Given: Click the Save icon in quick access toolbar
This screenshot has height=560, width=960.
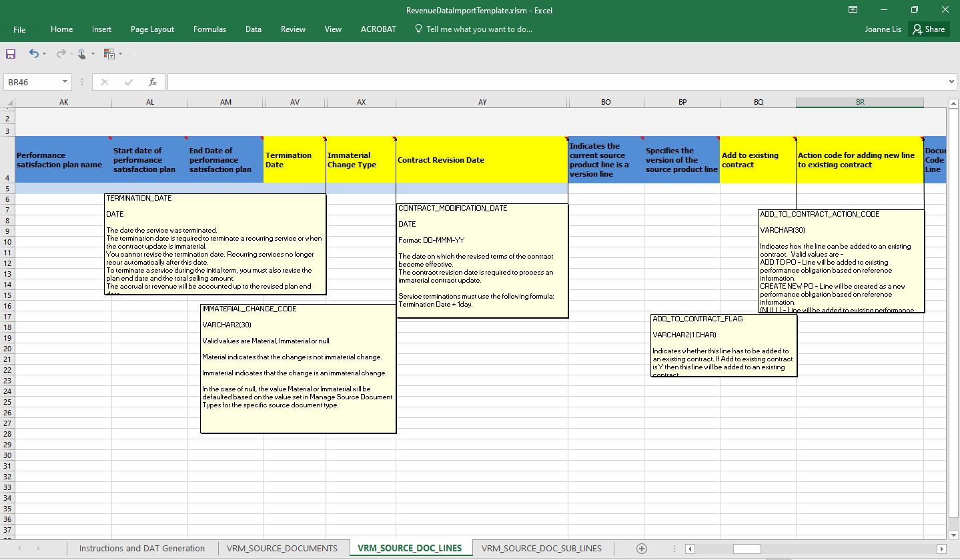Looking at the screenshot, I should (x=11, y=53).
